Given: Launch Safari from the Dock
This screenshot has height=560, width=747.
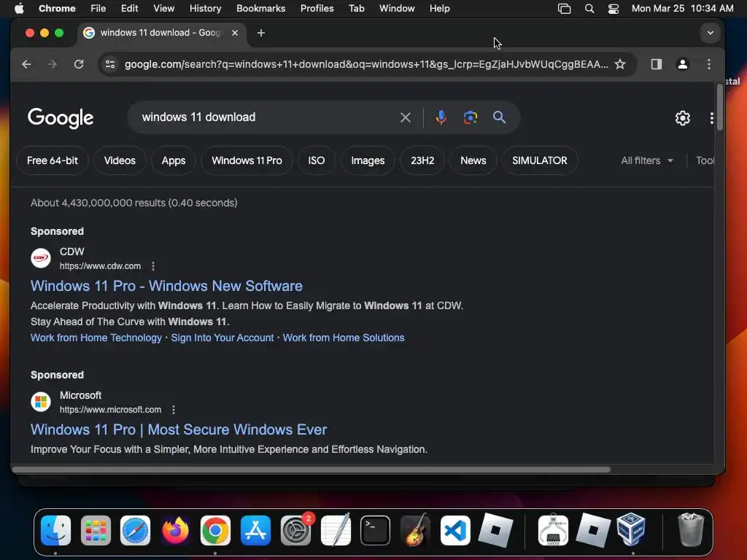Looking at the screenshot, I should 135,531.
